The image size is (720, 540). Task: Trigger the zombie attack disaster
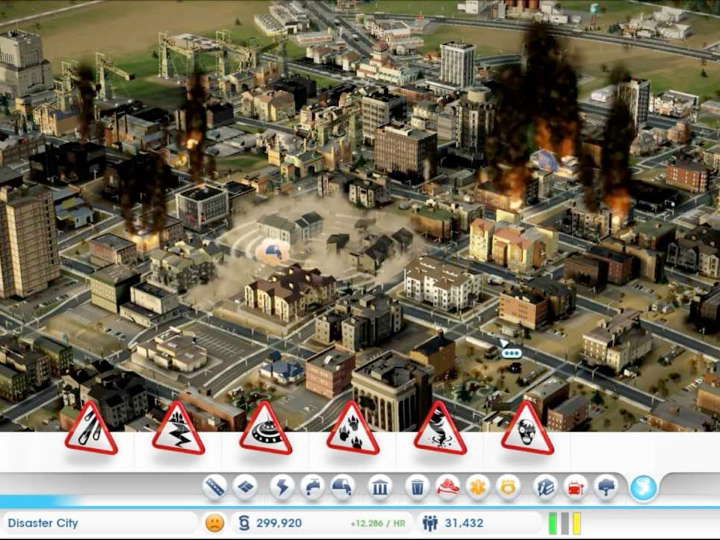coord(527,428)
